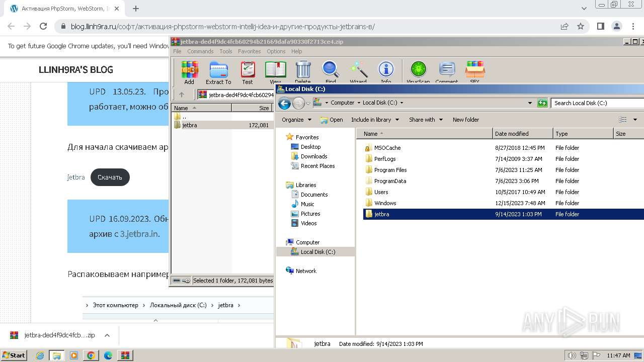Open Windows Media Player from taskbar
Viewport: 644px width, 362px height.
pyautogui.click(x=74, y=355)
